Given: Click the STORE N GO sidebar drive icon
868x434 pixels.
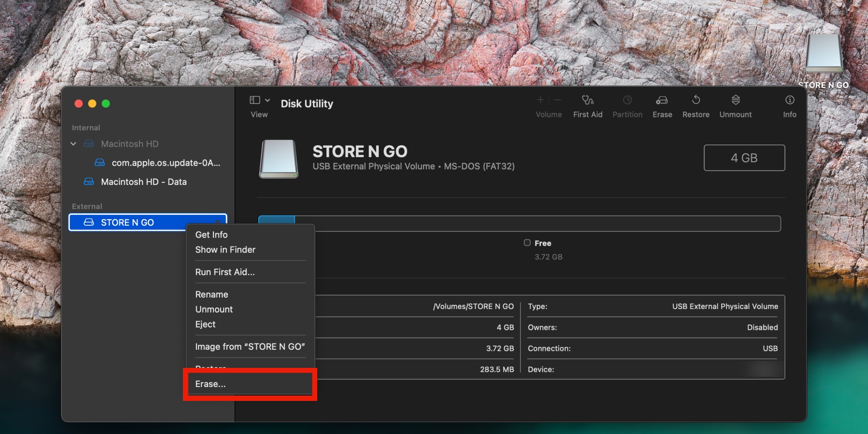Looking at the screenshot, I should point(89,222).
